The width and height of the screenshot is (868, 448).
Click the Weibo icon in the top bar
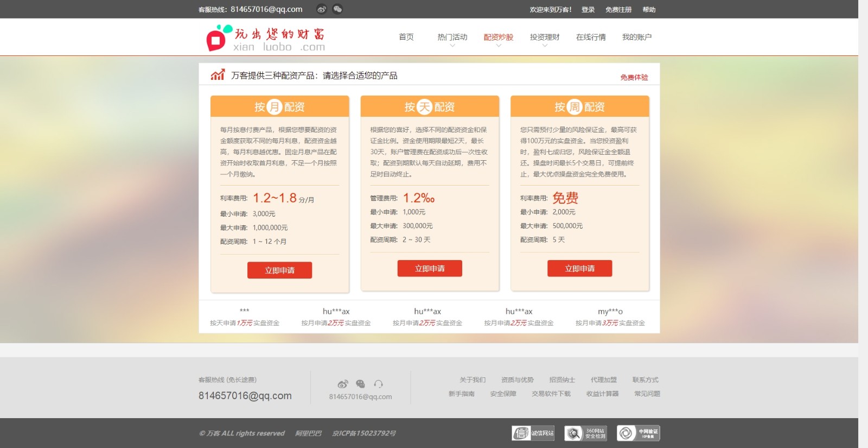[x=322, y=9]
